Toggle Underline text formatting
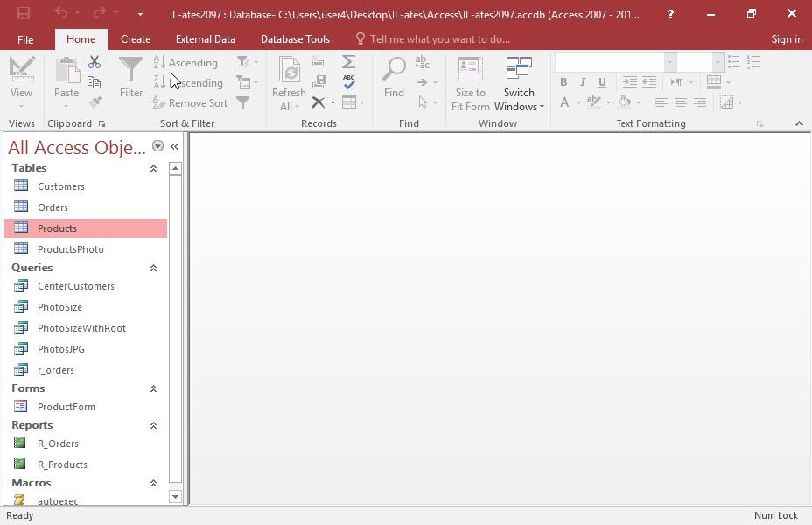 pyautogui.click(x=602, y=81)
